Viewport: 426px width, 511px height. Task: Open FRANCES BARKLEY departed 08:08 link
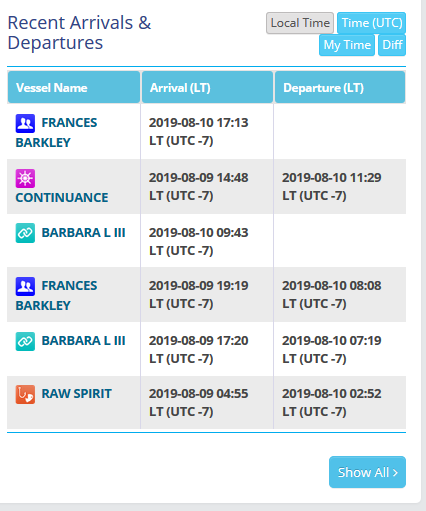[56, 296]
